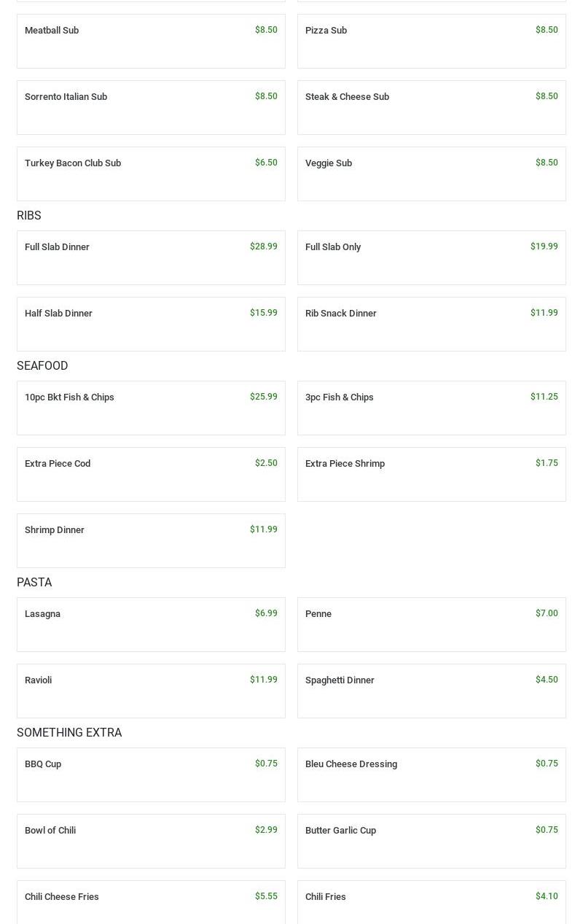583x924 pixels.
Task: Pick the Steak & Cheese Sub
Action: pyautogui.click(x=431, y=107)
